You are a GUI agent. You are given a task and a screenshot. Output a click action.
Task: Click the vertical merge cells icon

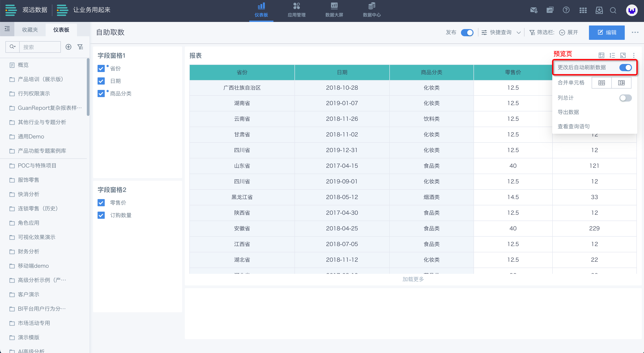pyautogui.click(x=621, y=83)
